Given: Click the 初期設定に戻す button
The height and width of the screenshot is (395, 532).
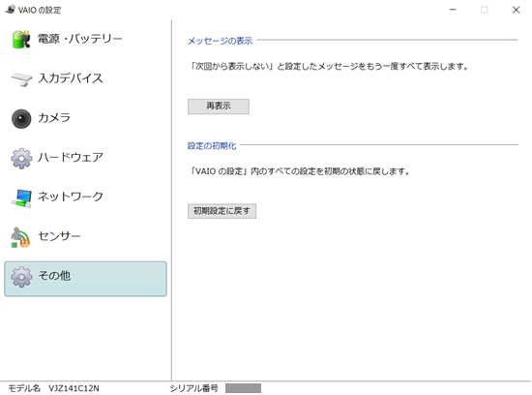Looking at the screenshot, I should tap(222, 211).
